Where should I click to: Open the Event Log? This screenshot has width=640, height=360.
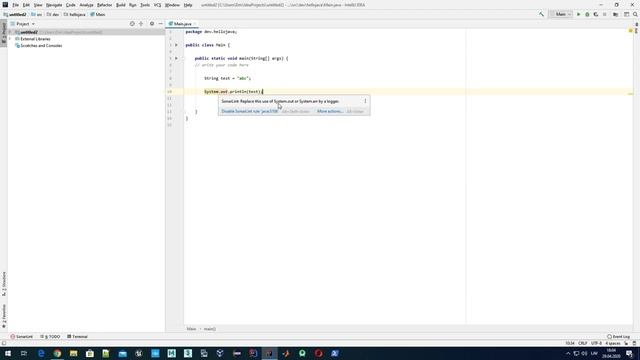(x=618, y=337)
